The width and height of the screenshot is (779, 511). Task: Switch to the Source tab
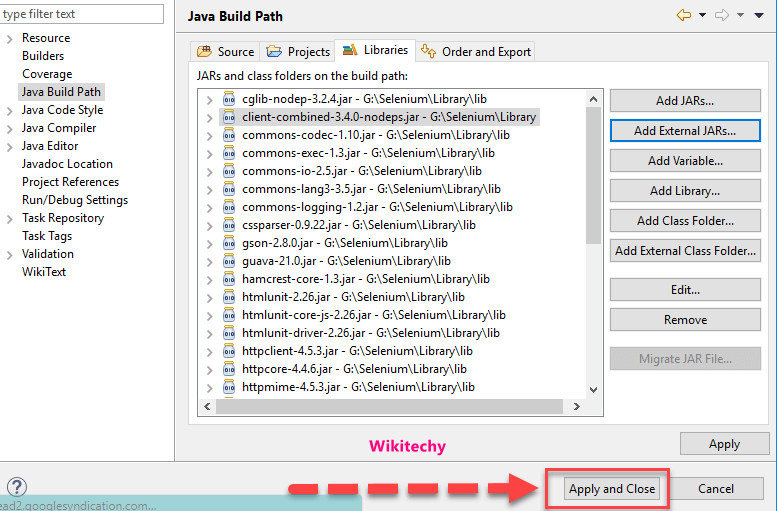click(x=226, y=51)
